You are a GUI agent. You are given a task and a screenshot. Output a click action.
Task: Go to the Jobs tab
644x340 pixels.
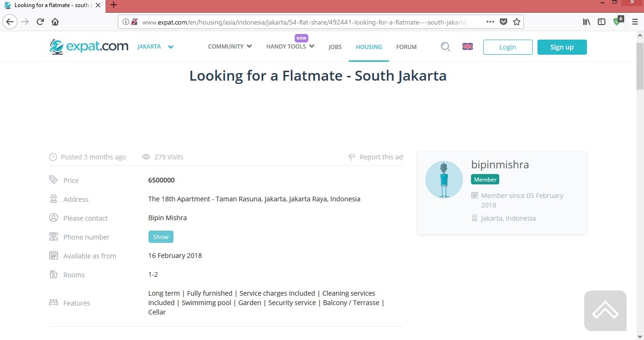click(335, 47)
